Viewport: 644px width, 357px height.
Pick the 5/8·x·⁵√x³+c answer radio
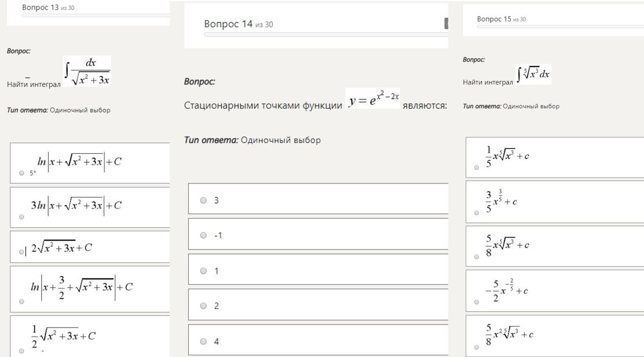pyautogui.click(x=477, y=257)
